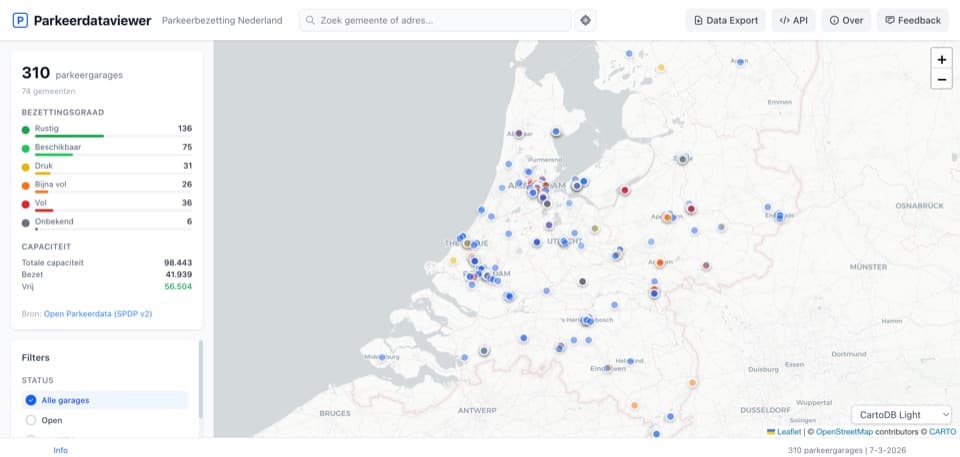960x457 pixels.
Task: Click the Rustig count '136'
Action: click(x=184, y=129)
